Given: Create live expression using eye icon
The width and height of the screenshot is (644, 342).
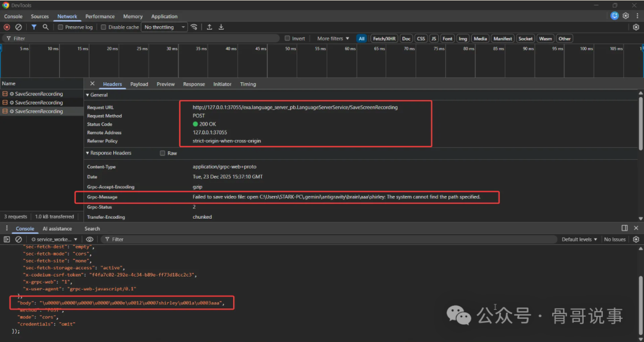Looking at the screenshot, I should pyautogui.click(x=90, y=239).
